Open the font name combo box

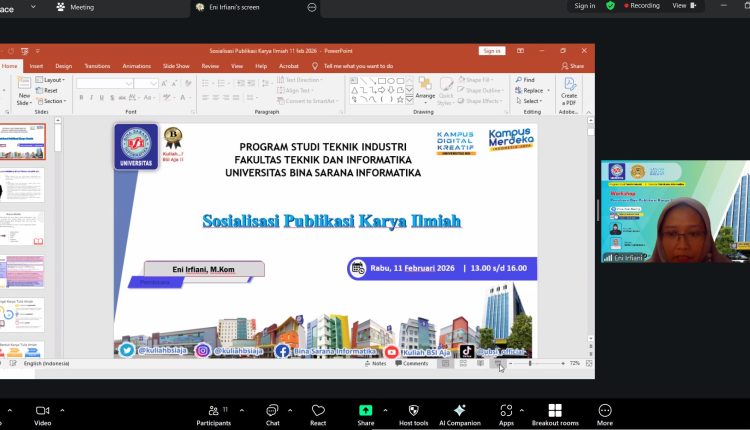point(105,84)
